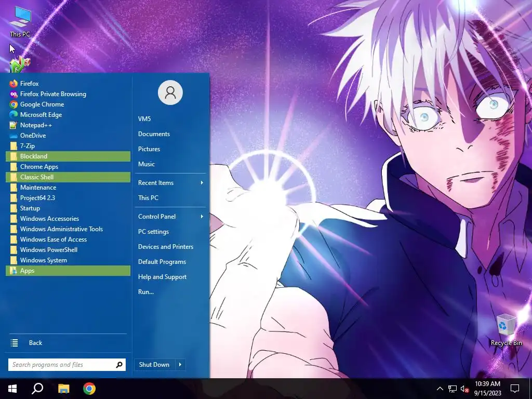532x399 pixels.
Task: Open Documents from the Start menu
Action: pos(170,134)
